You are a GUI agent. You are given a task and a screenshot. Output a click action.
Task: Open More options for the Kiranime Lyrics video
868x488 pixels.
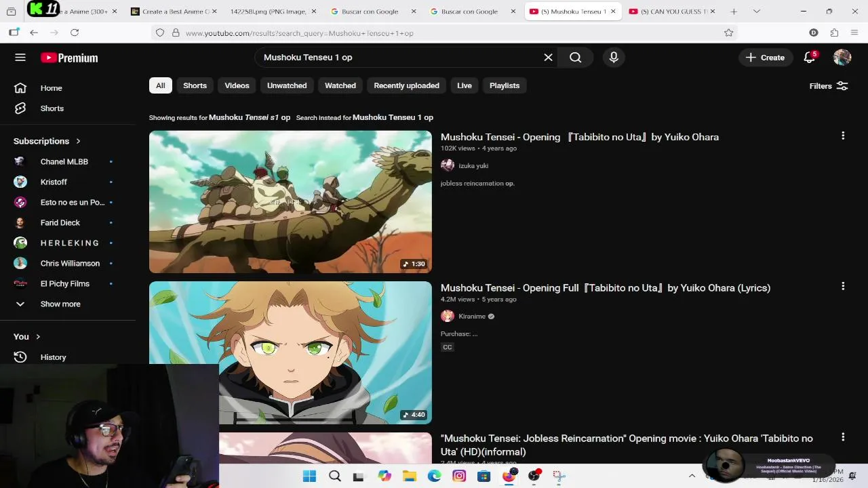pyautogui.click(x=843, y=286)
